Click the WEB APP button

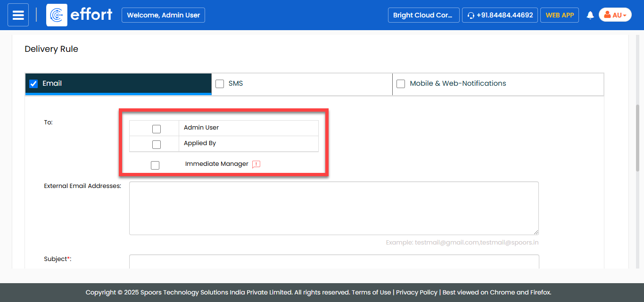click(560, 15)
